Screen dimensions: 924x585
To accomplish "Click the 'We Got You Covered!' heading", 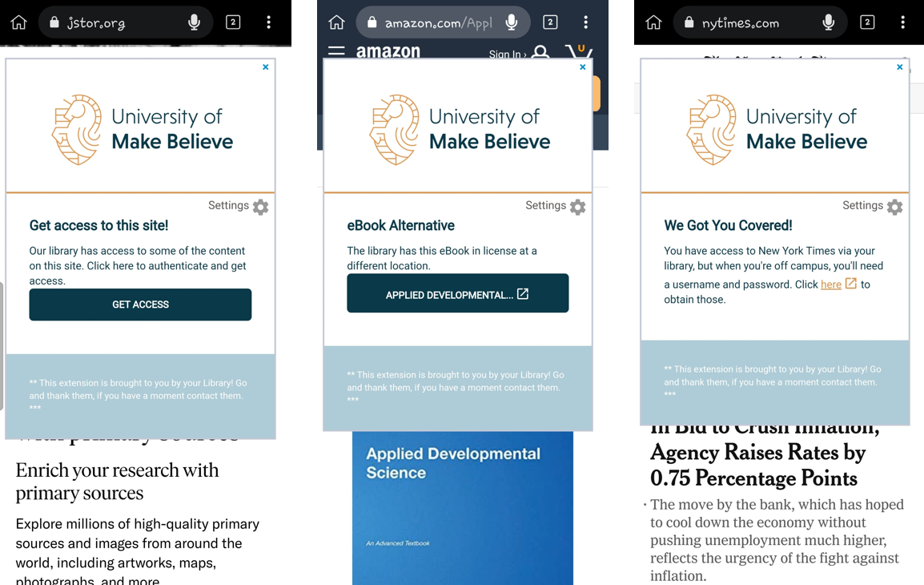I will (x=728, y=225).
